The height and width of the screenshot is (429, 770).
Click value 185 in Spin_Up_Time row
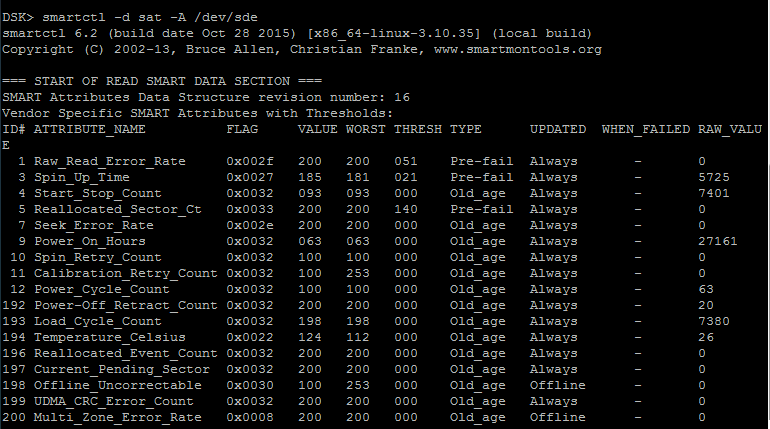(x=310, y=177)
